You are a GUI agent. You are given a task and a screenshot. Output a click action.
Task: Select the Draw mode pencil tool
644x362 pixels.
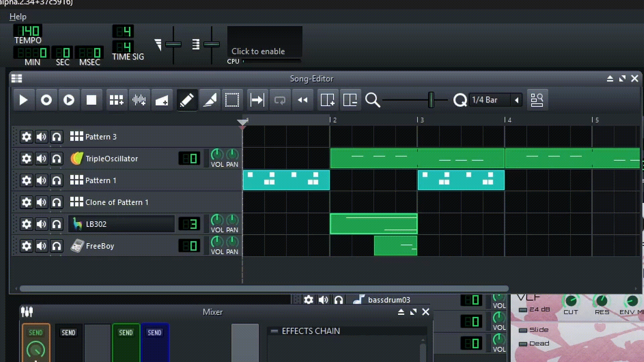point(187,100)
